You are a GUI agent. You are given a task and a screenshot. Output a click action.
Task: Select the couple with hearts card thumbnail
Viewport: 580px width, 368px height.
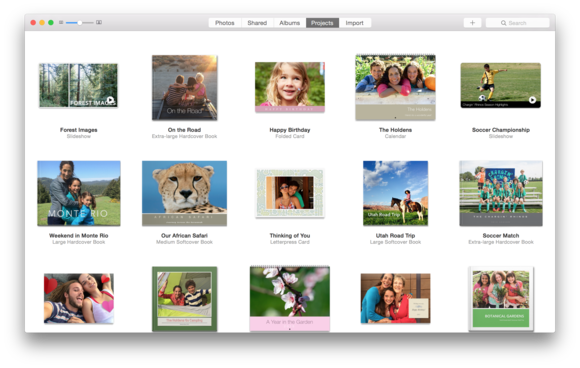coord(79,298)
